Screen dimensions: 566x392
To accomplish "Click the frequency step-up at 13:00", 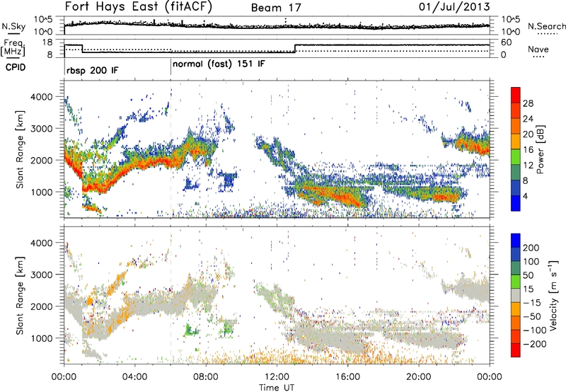I will pyautogui.click(x=295, y=49).
